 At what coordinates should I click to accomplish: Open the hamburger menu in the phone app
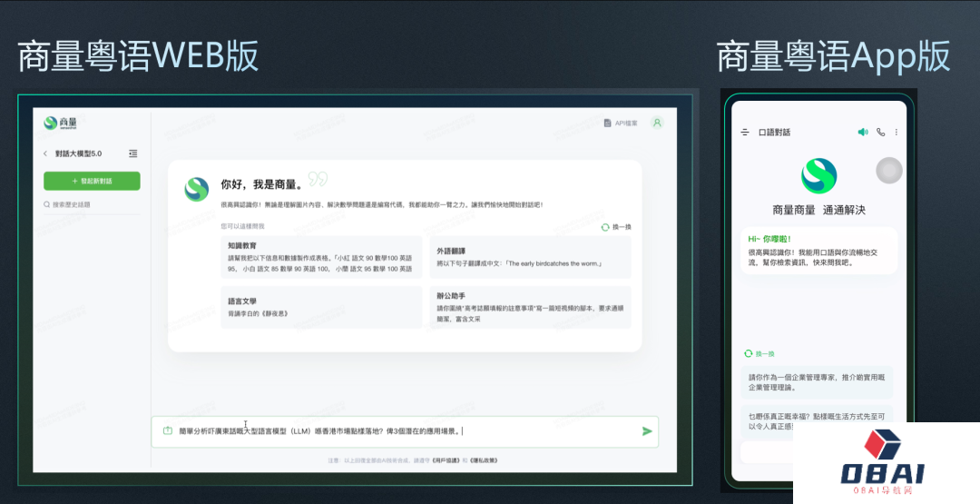[745, 133]
